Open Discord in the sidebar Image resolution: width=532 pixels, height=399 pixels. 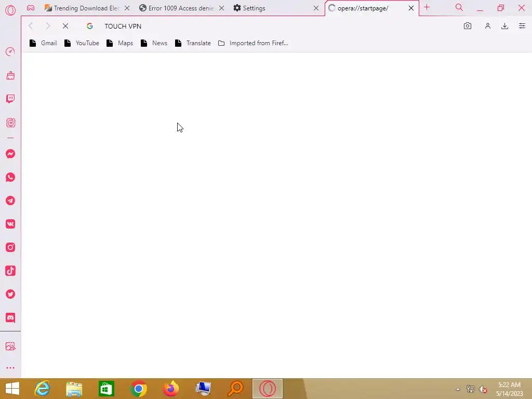(x=10, y=317)
